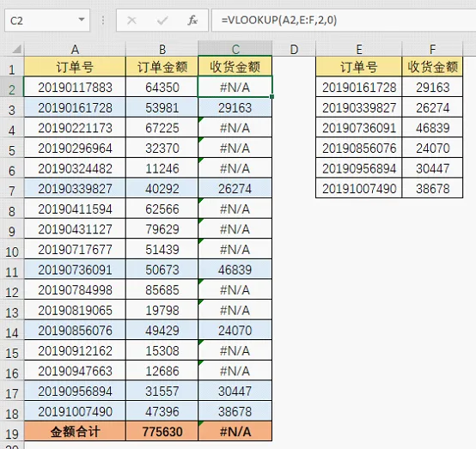Select cell E5 containing 20190856076

[359, 148]
